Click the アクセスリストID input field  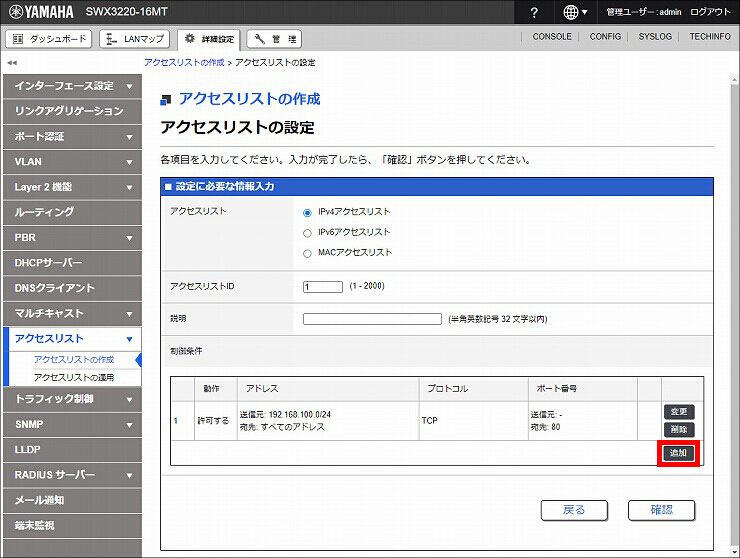pyautogui.click(x=323, y=287)
